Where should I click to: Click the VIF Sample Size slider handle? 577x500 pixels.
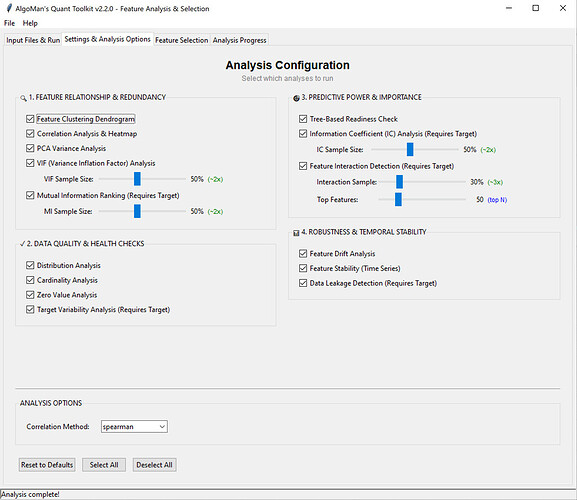137,179
